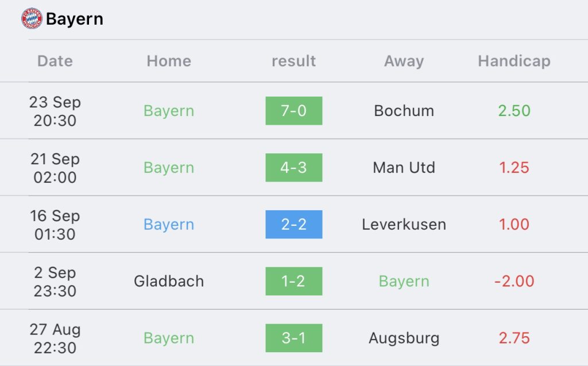Select the Bayern team title

(75, 19)
